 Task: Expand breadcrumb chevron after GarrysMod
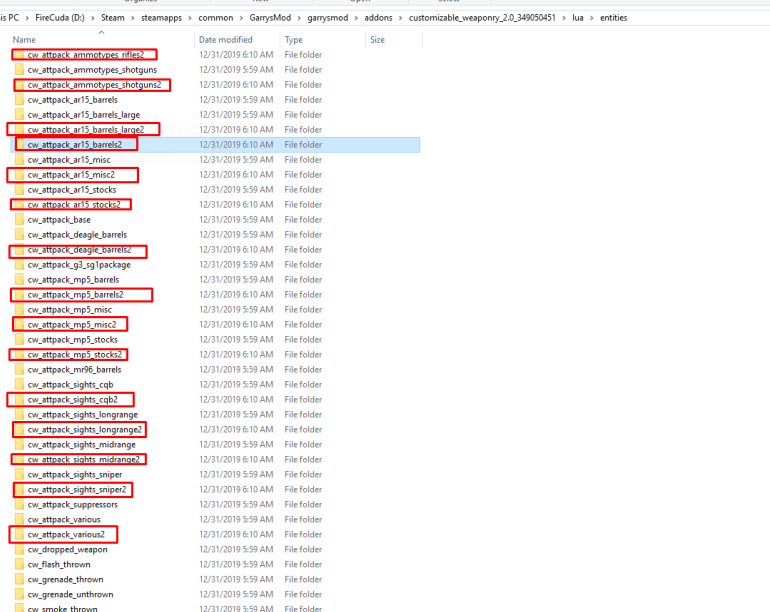pyautogui.click(x=299, y=18)
